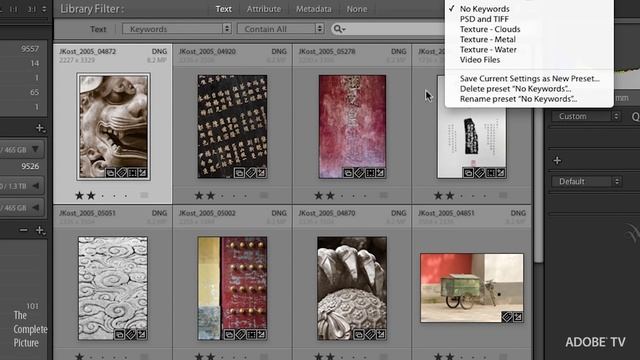Click crop badge on white calligraphy scroll thumbnail
The image size is (640, 360).
coord(490,173)
